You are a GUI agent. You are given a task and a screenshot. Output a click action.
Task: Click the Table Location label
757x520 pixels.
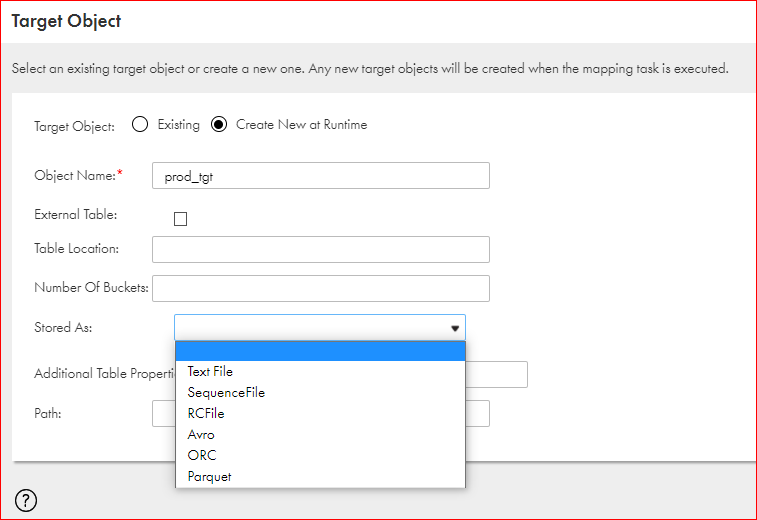(76, 249)
